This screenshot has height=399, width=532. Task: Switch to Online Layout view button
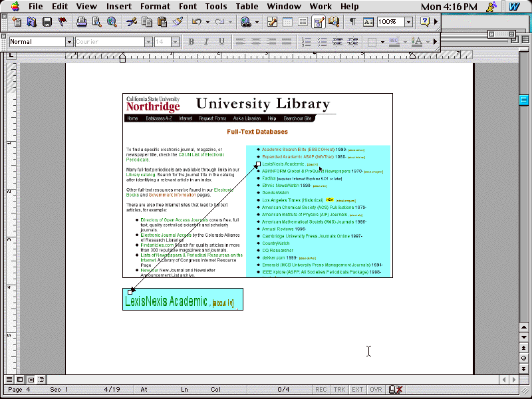20,379
